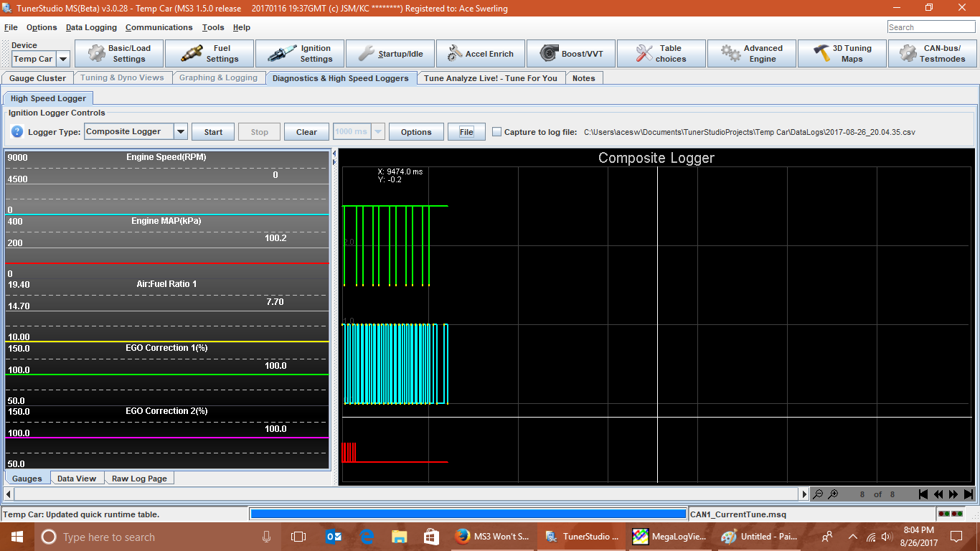Switch to the Gauge Cluster tab

click(37, 78)
